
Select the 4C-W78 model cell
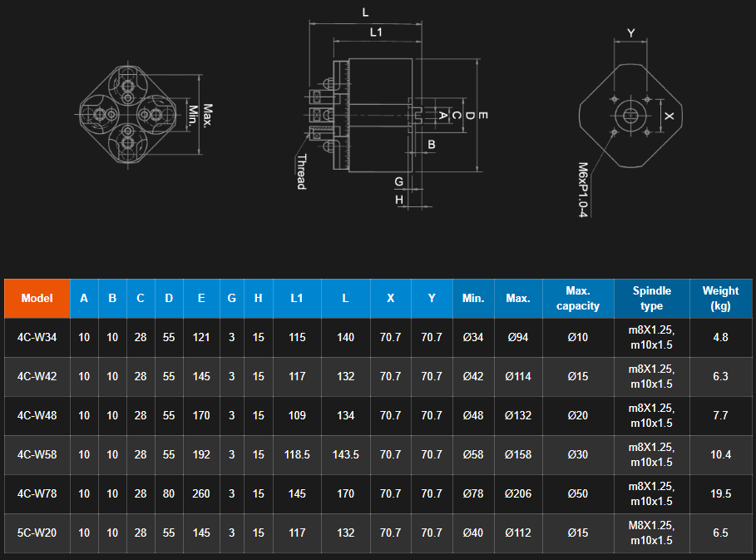pyautogui.click(x=37, y=493)
